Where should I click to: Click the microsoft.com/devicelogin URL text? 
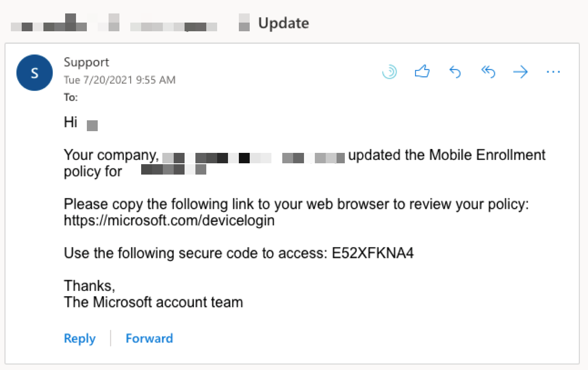[x=169, y=221]
